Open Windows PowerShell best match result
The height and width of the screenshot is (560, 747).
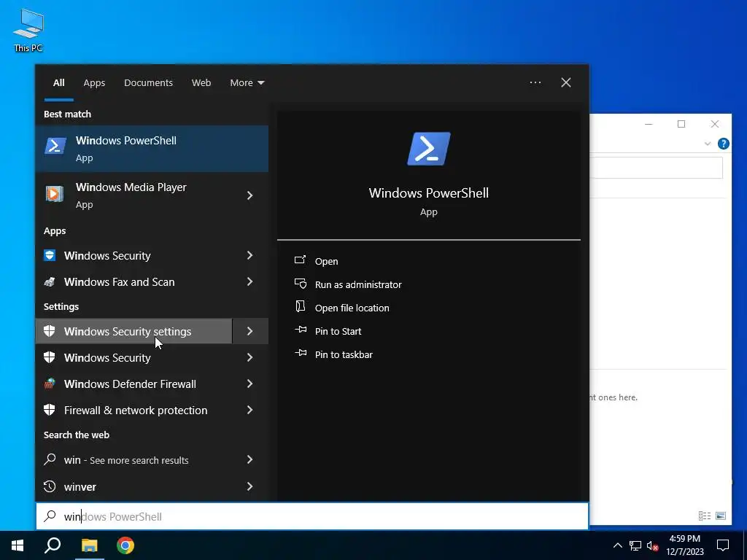[152, 149]
